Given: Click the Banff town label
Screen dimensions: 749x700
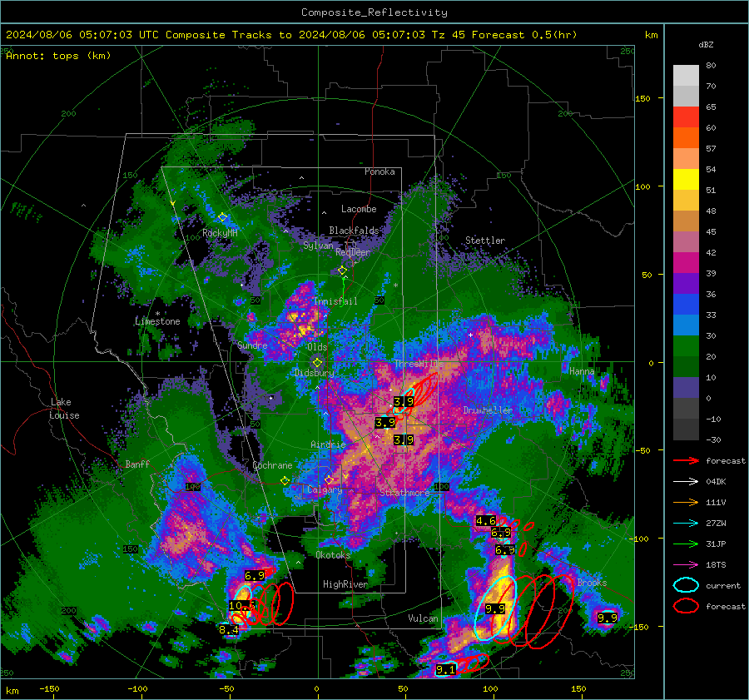Looking at the screenshot, I should (137, 464).
